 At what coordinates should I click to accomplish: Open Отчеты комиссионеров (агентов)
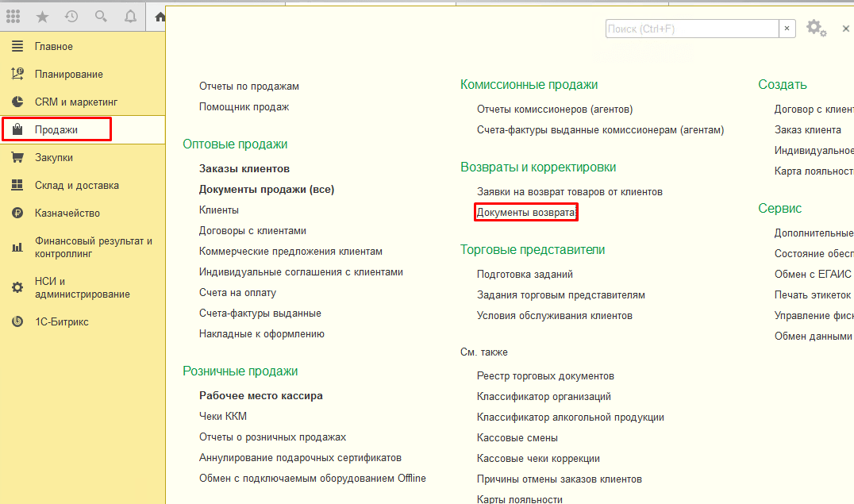pyautogui.click(x=555, y=109)
